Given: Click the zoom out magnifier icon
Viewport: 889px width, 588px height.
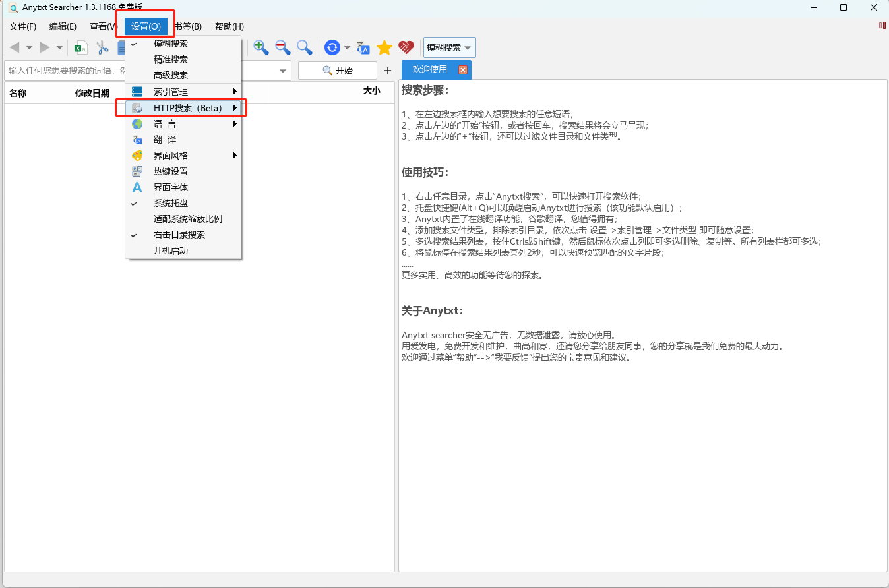Looking at the screenshot, I should coord(283,47).
